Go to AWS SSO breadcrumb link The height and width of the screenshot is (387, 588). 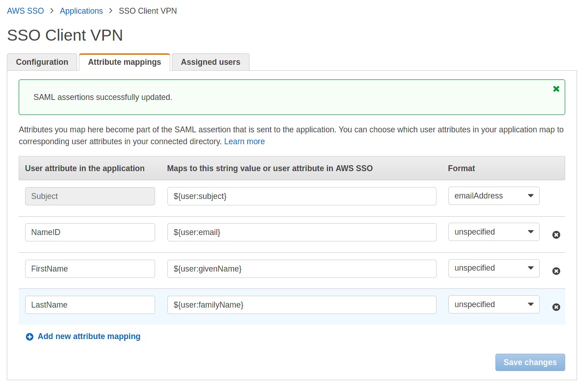coord(26,11)
